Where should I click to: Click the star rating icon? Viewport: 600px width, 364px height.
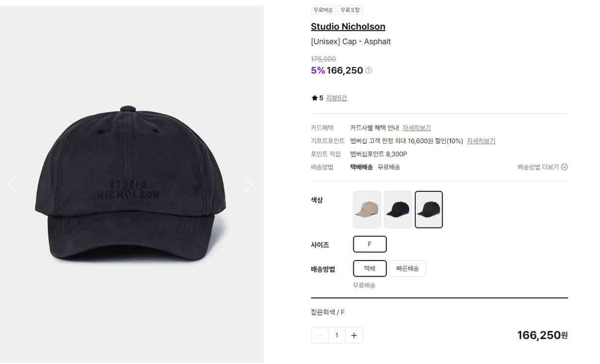tap(315, 98)
